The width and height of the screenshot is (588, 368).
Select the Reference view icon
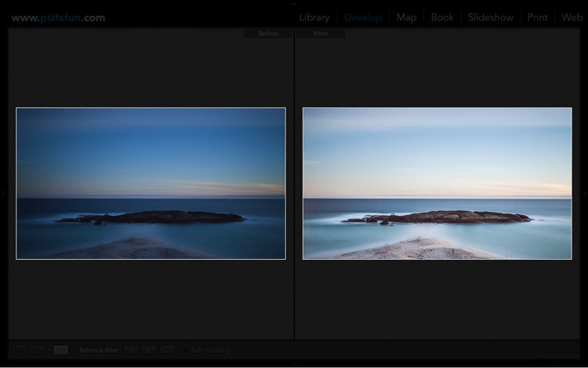coord(37,350)
